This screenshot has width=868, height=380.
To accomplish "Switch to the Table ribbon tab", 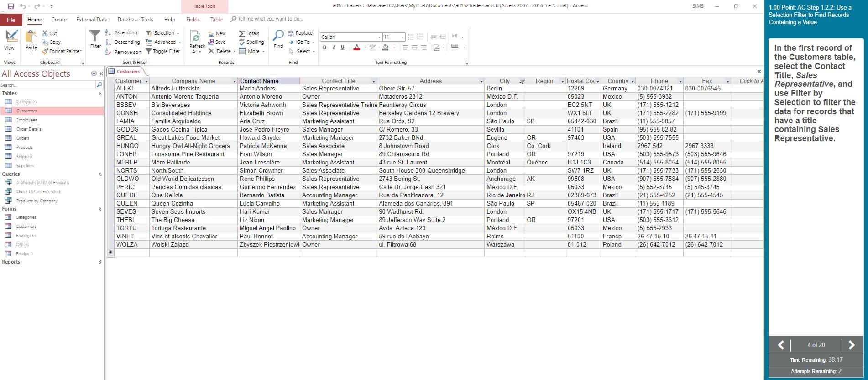I will 216,20.
